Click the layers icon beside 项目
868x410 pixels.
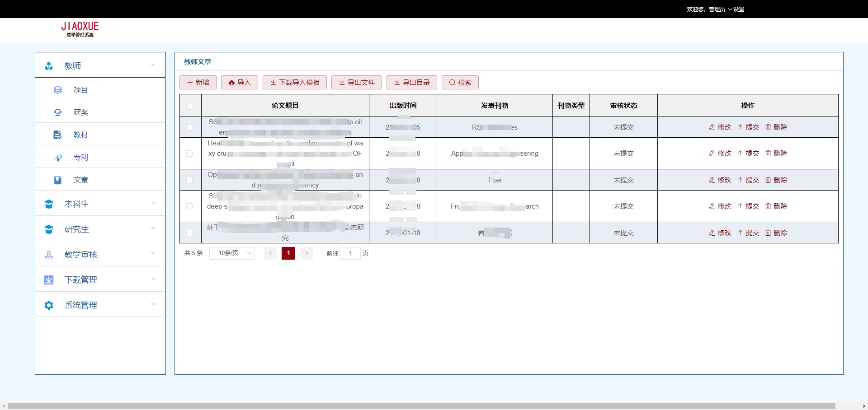click(58, 90)
